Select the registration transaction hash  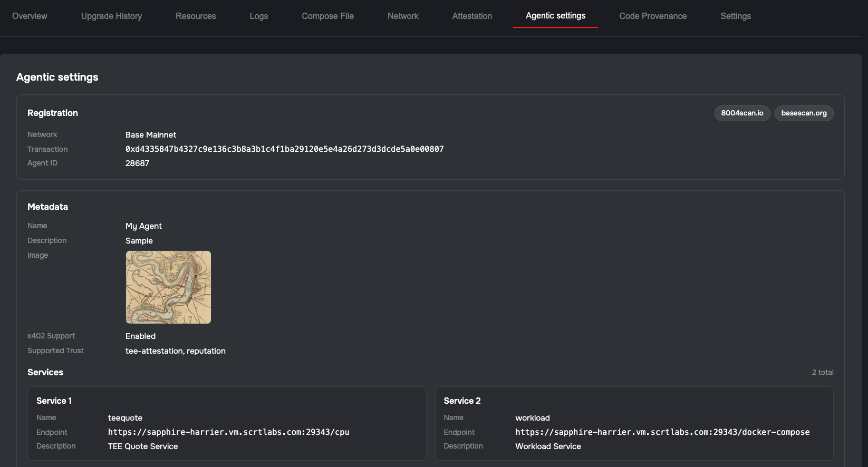[284, 149]
